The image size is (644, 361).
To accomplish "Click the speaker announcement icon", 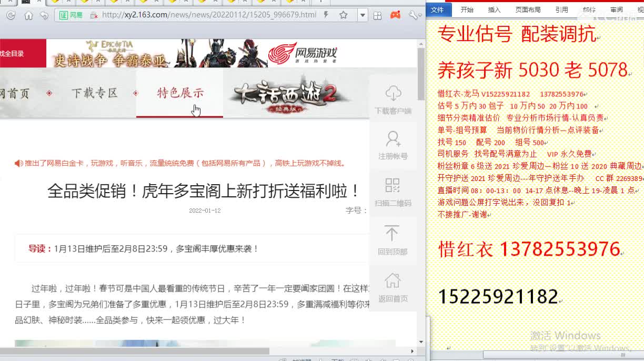I will 18,163.
